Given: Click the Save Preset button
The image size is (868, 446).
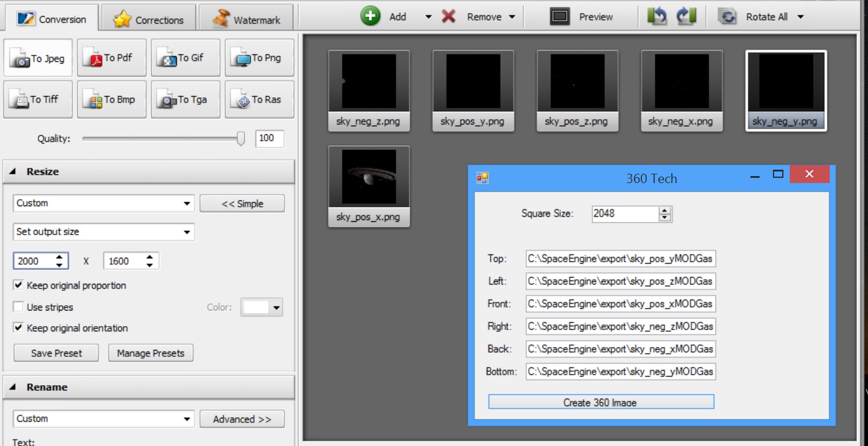Looking at the screenshot, I should coord(56,353).
